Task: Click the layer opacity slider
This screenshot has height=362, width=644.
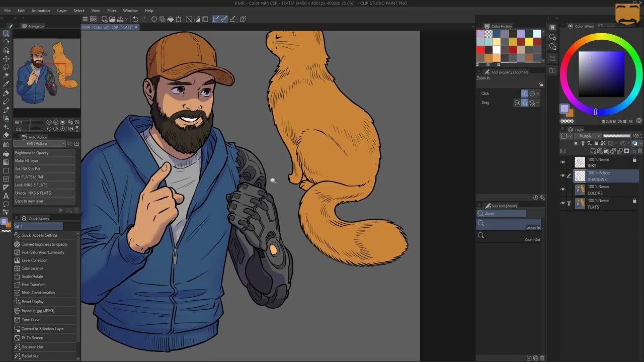Action: click(617, 136)
